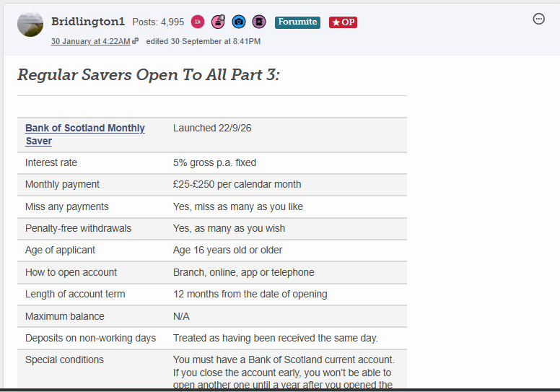Open the Bridlington1 username link
Image resolution: width=560 pixels, height=392 pixels.
point(88,22)
